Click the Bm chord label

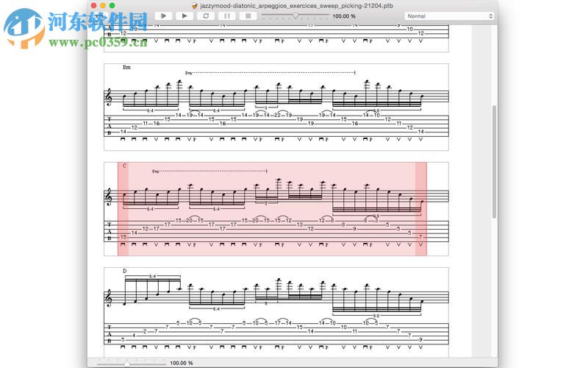point(126,67)
